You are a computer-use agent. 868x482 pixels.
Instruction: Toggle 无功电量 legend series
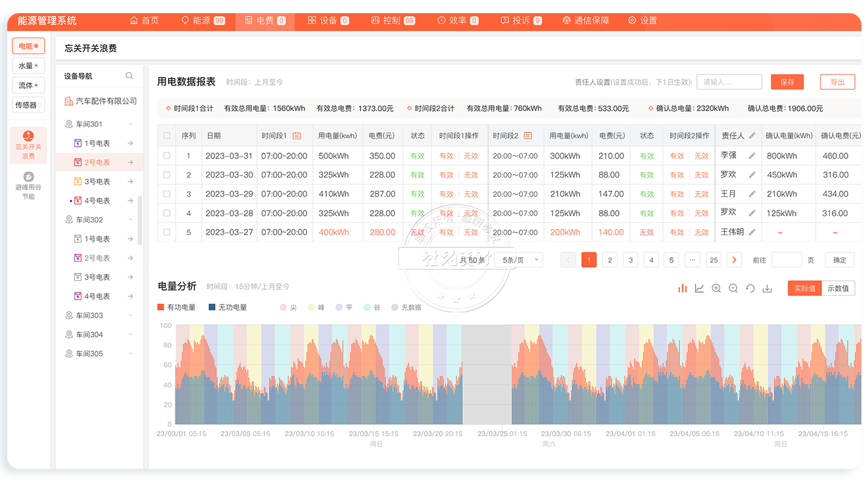pos(228,307)
